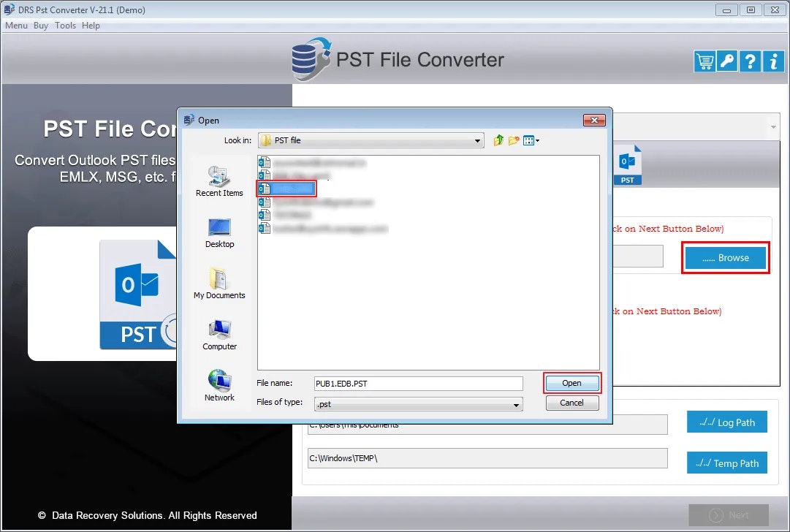Screen dimensions: 790x532
Task: Open the shopping cart buy icon
Action: pyautogui.click(x=704, y=62)
